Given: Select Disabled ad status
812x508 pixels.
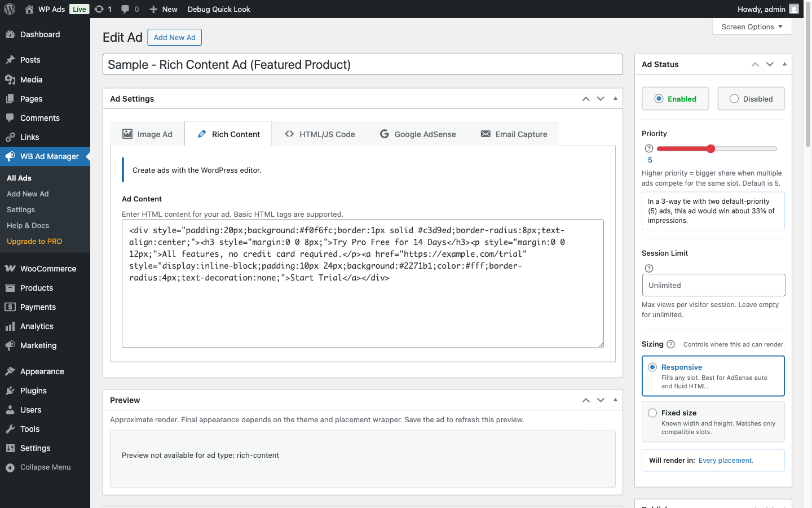Looking at the screenshot, I should point(751,99).
